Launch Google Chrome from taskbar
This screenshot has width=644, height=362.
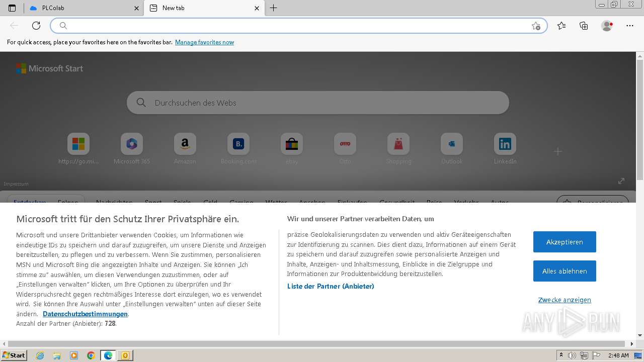click(x=91, y=355)
